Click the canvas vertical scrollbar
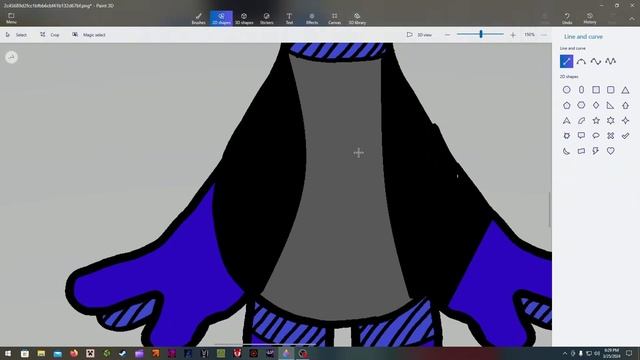The width and height of the screenshot is (640, 360). click(549, 209)
